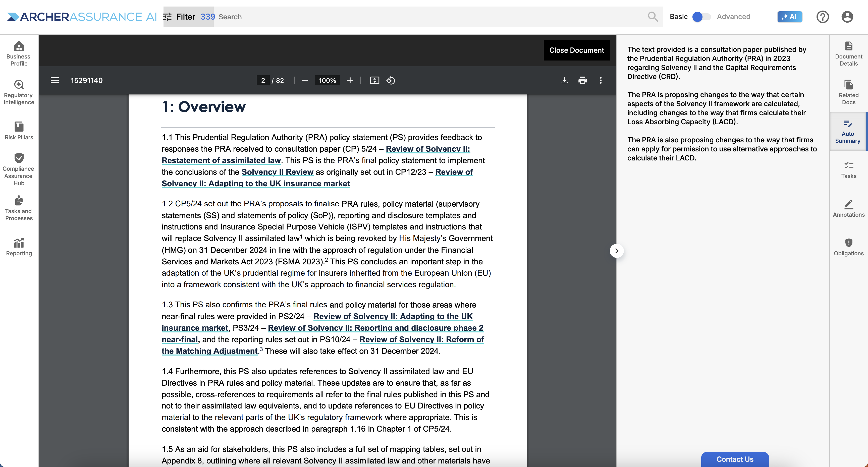Click the PDF page number field
The height and width of the screenshot is (467, 868).
(263, 80)
